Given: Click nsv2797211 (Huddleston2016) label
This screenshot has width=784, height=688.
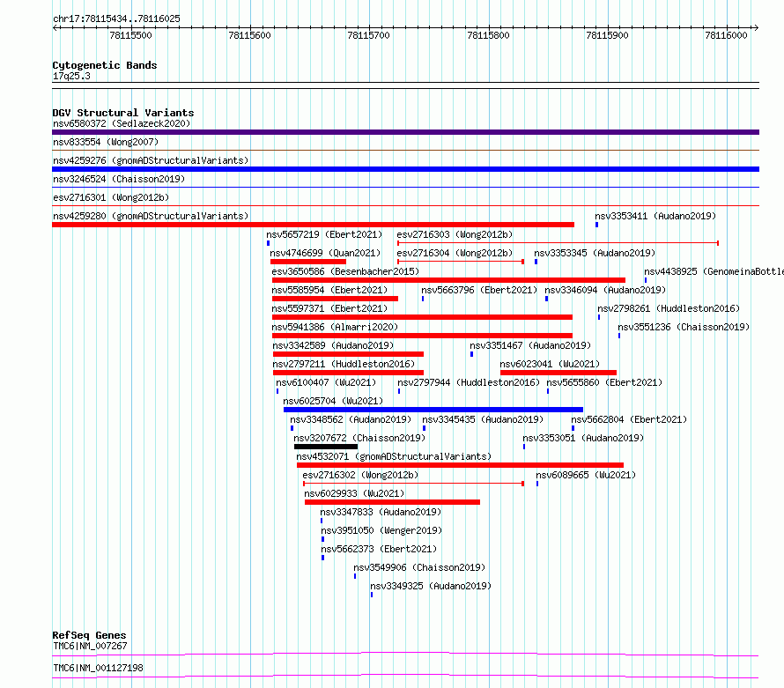Looking at the screenshot, I should 344,364.
